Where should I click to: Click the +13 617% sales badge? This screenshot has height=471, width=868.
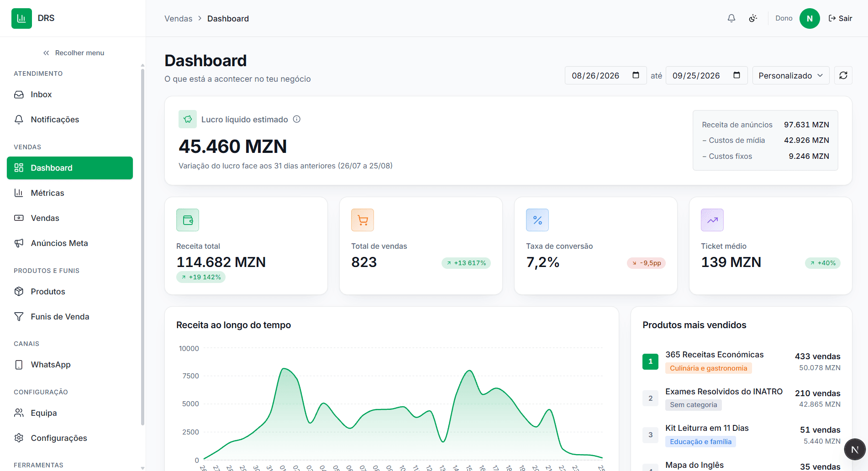click(466, 263)
